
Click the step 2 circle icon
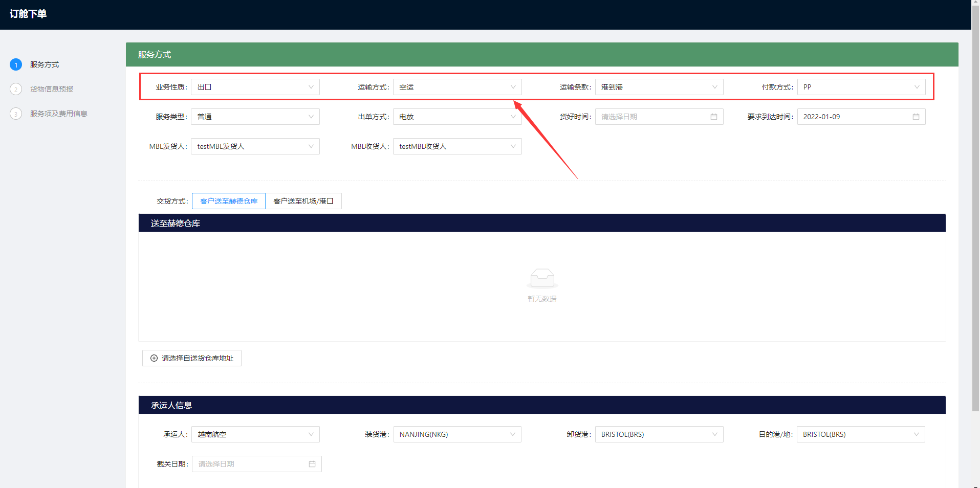pyautogui.click(x=16, y=90)
